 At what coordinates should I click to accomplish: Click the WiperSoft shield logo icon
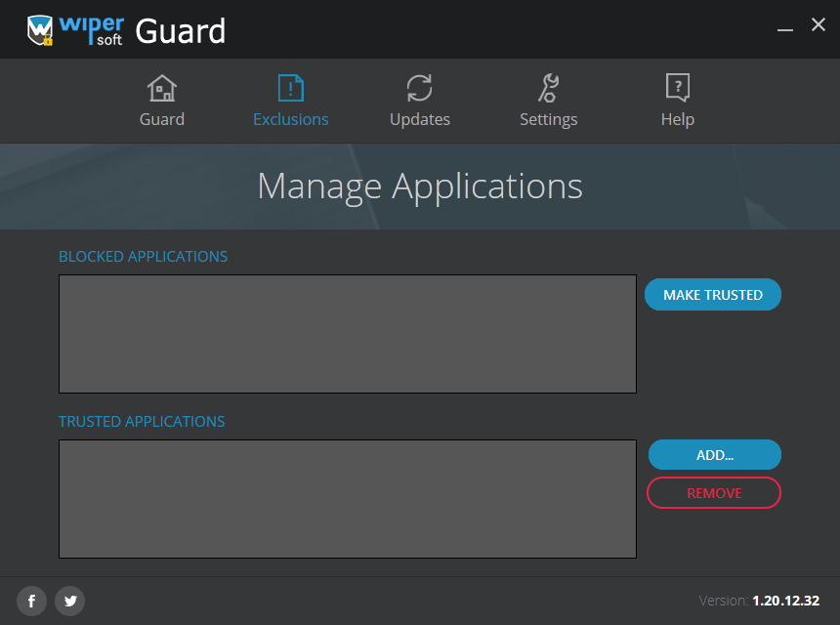[x=40, y=30]
